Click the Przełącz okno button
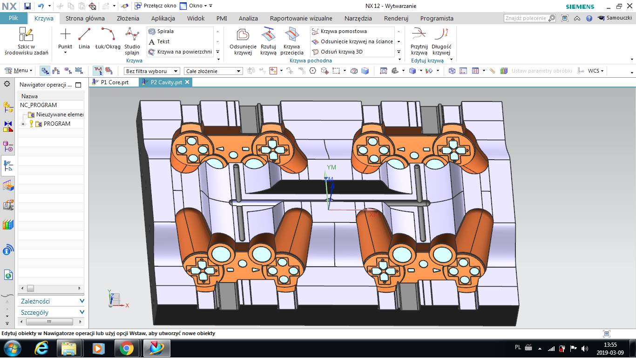This screenshot has height=364, width=636. (156, 6)
